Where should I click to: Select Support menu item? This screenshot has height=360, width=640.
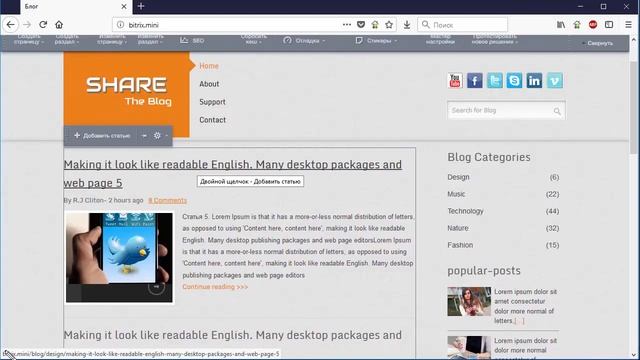pyautogui.click(x=212, y=102)
